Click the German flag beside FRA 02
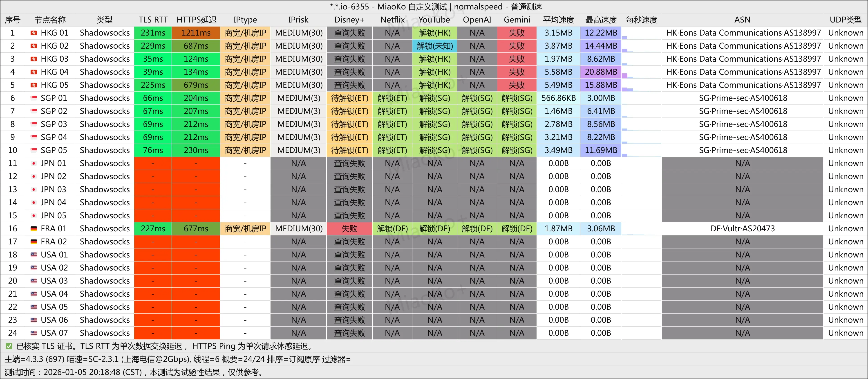 (x=34, y=242)
